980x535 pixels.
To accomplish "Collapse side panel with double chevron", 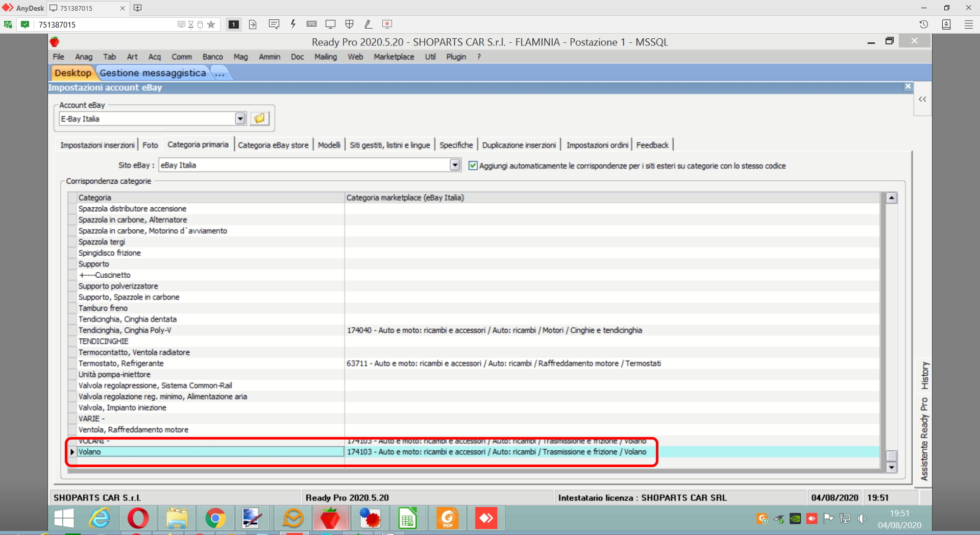I will pyautogui.click(x=922, y=99).
